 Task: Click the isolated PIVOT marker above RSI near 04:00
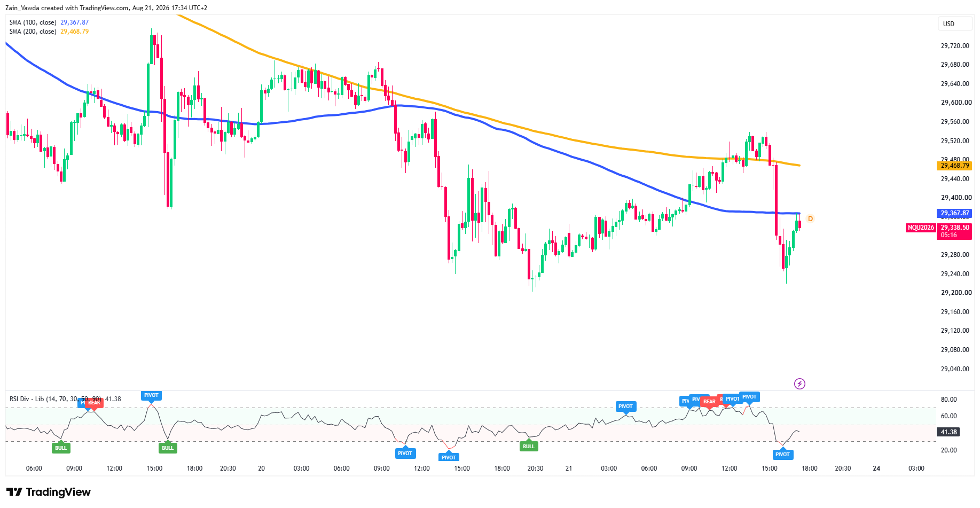625,407
